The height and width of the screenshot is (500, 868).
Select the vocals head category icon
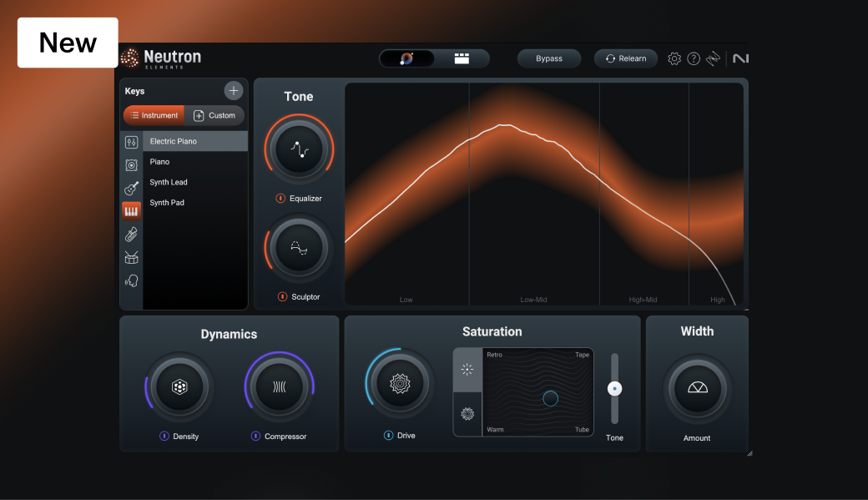(x=131, y=280)
